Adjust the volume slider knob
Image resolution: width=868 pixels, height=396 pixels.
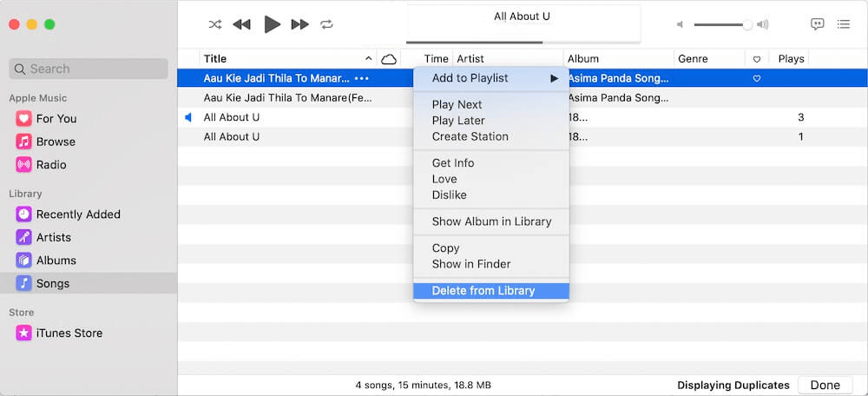tap(747, 24)
